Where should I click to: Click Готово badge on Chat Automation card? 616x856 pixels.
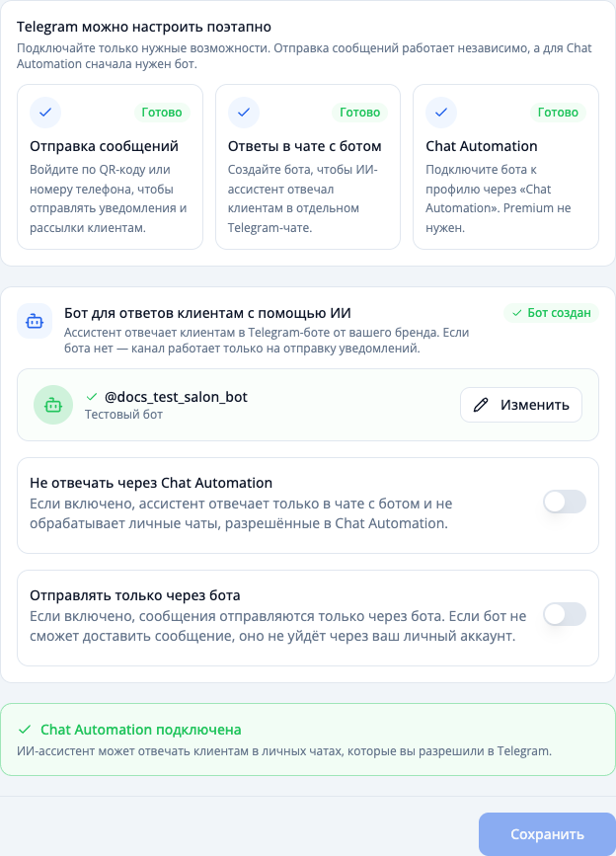558,113
